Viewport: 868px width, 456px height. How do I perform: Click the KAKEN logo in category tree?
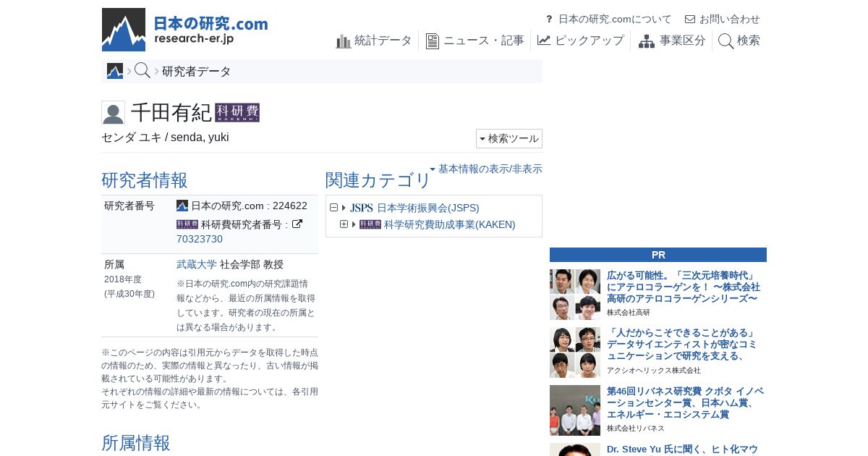tap(370, 224)
